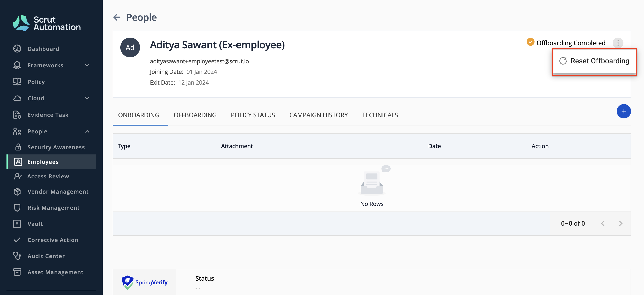Click the Ad avatar circle
This screenshot has height=295, width=644.
pos(130,47)
